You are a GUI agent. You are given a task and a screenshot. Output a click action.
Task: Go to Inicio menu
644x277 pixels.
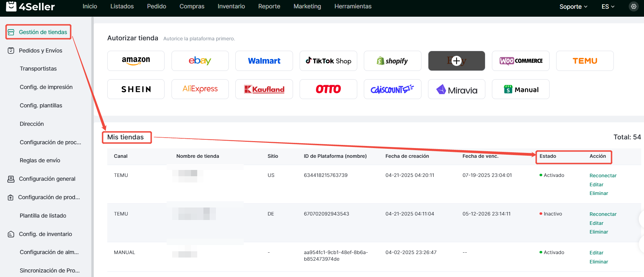click(x=90, y=6)
